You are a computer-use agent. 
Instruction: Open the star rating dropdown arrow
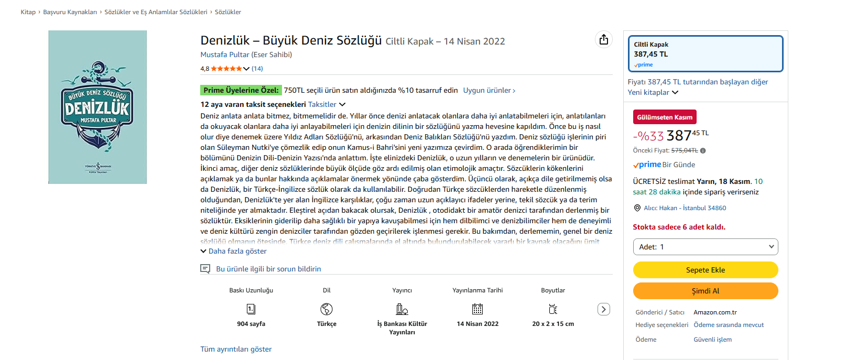tap(246, 69)
